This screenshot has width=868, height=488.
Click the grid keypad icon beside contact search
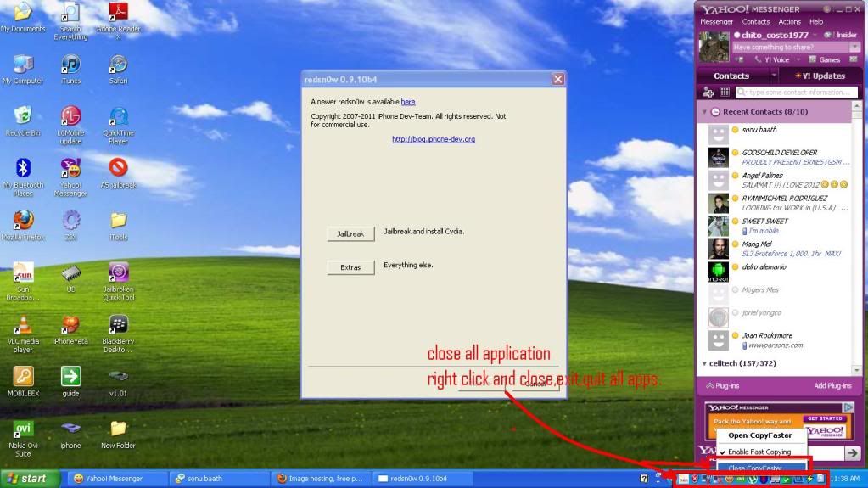[724, 92]
